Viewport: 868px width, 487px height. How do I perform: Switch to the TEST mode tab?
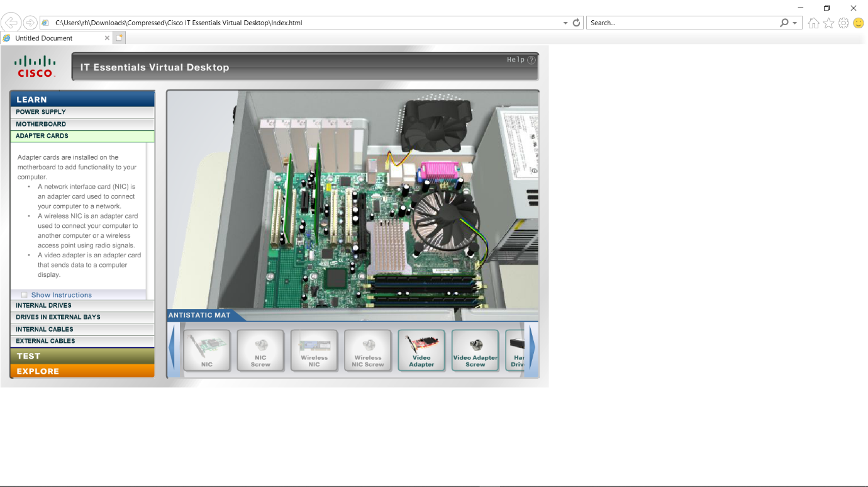(82, 356)
